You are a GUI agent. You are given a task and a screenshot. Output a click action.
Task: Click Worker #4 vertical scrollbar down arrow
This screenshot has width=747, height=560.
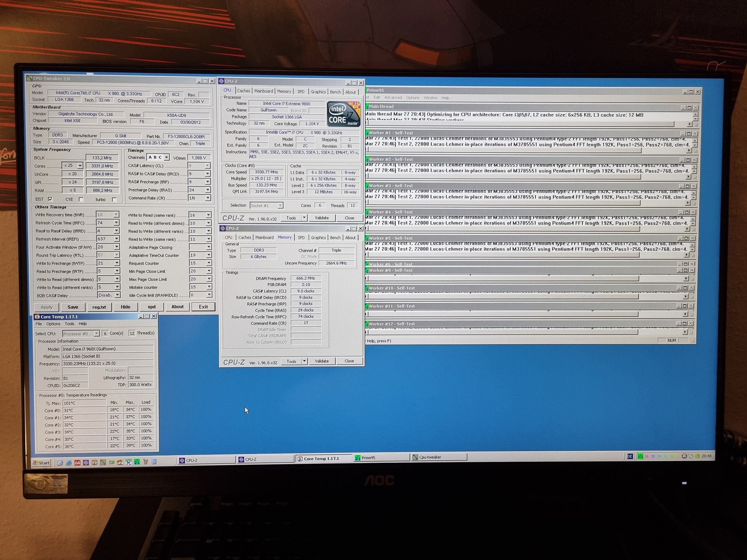[693, 224]
